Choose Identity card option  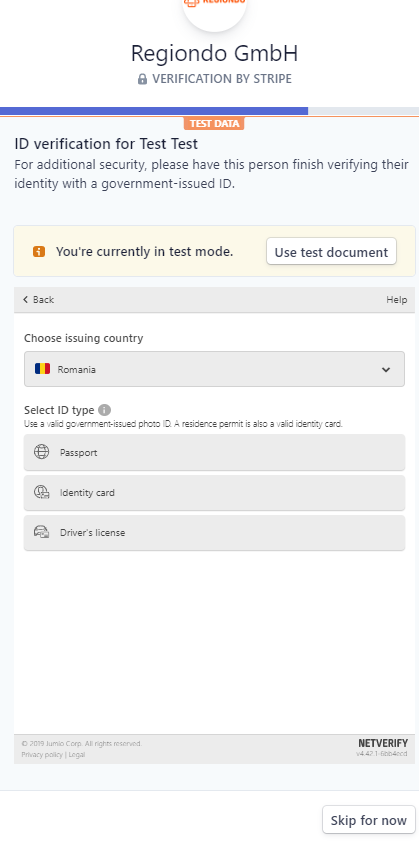(x=214, y=492)
